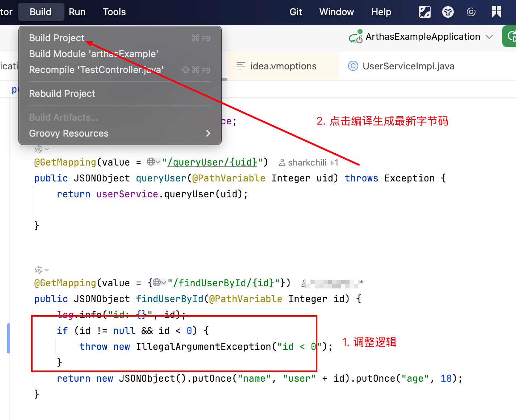Choose Build Project from the Build menu
Screen dimensions: 516x420
(x=57, y=38)
